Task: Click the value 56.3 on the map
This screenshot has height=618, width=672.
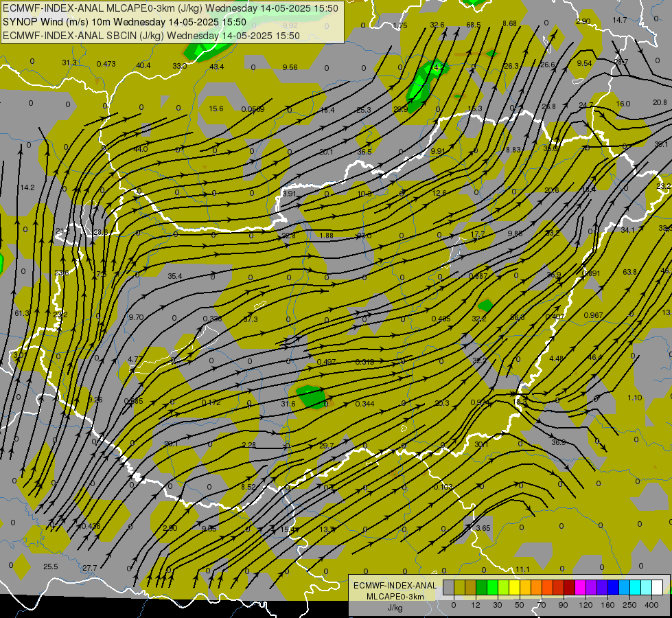Action: [x=518, y=317]
